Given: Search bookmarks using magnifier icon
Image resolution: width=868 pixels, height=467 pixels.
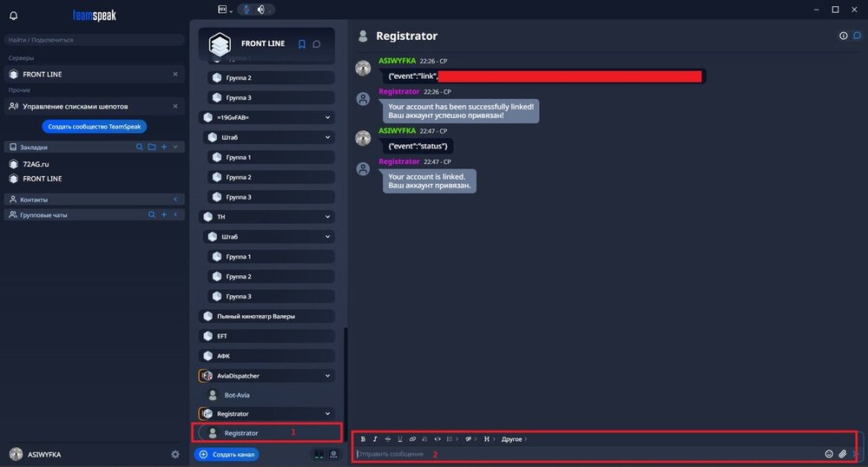Looking at the screenshot, I should click(140, 148).
